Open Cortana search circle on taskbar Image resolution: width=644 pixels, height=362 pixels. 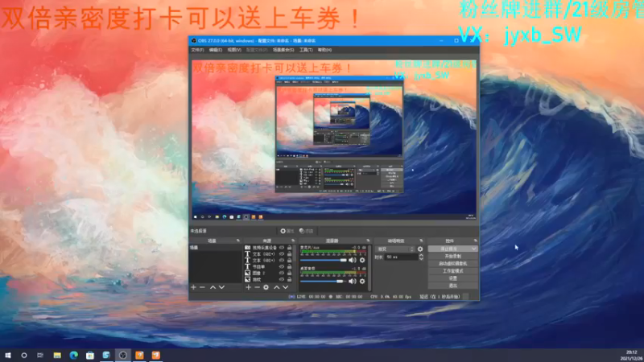click(24, 355)
